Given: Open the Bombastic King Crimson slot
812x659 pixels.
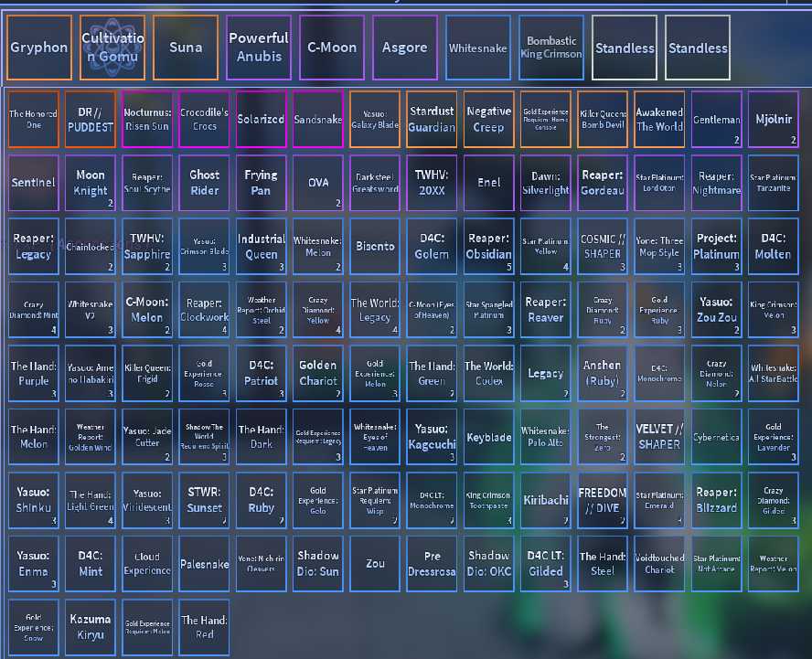Looking at the screenshot, I should 551,48.
